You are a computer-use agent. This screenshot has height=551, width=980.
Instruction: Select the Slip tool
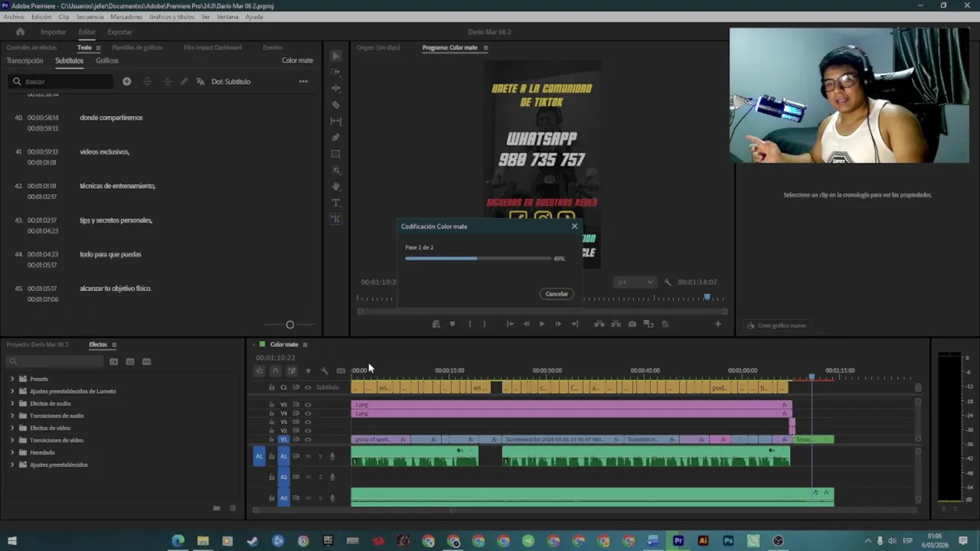click(x=335, y=121)
